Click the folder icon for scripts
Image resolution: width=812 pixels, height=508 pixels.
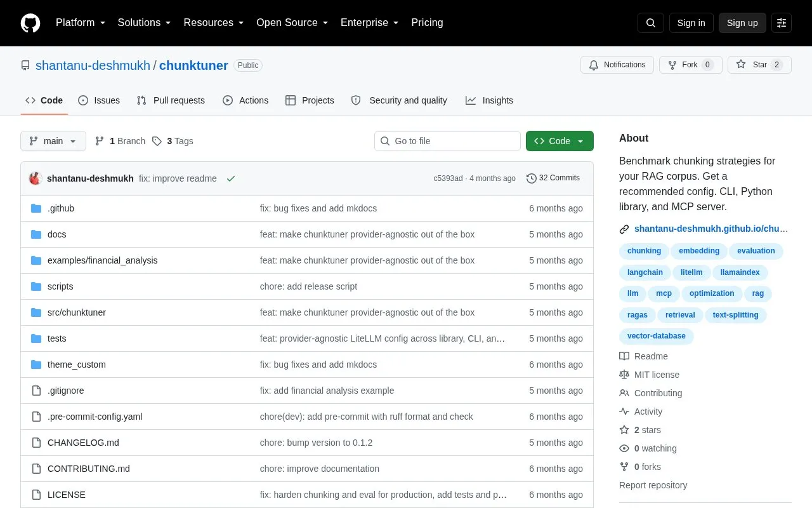(36, 286)
